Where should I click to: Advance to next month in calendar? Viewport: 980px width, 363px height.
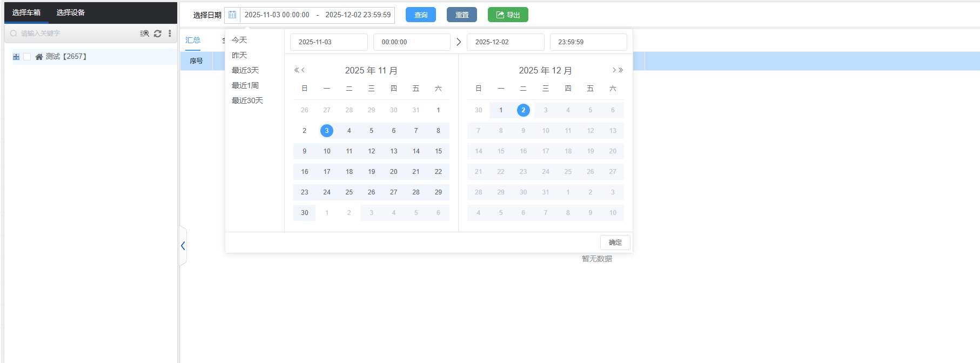click(x=614, y=70)
